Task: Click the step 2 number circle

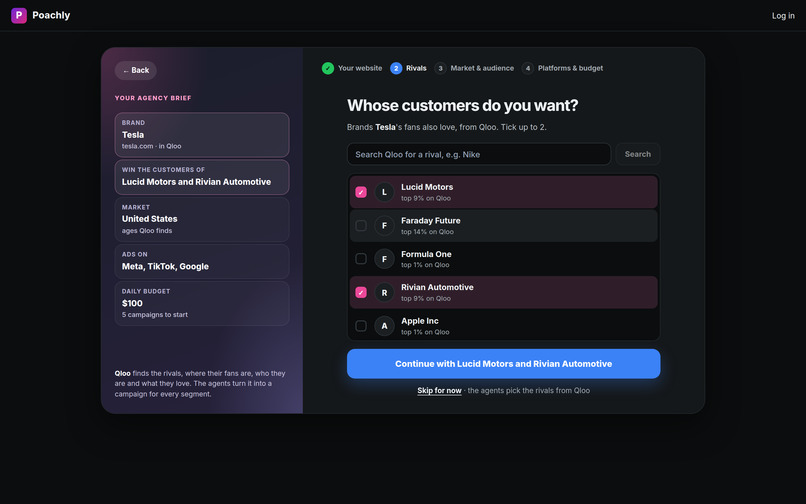Action: tap(396, 68)
